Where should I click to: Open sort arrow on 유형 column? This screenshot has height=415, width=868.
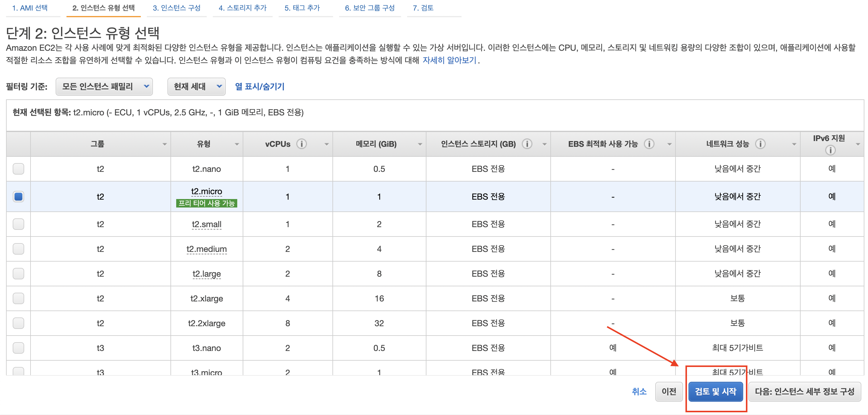[237, 144]
